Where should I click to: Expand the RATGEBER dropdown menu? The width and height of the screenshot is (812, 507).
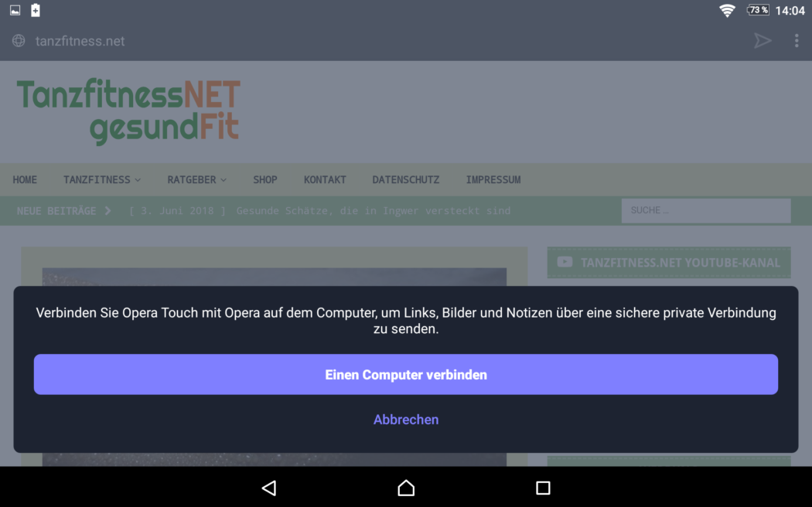[196, 179]
